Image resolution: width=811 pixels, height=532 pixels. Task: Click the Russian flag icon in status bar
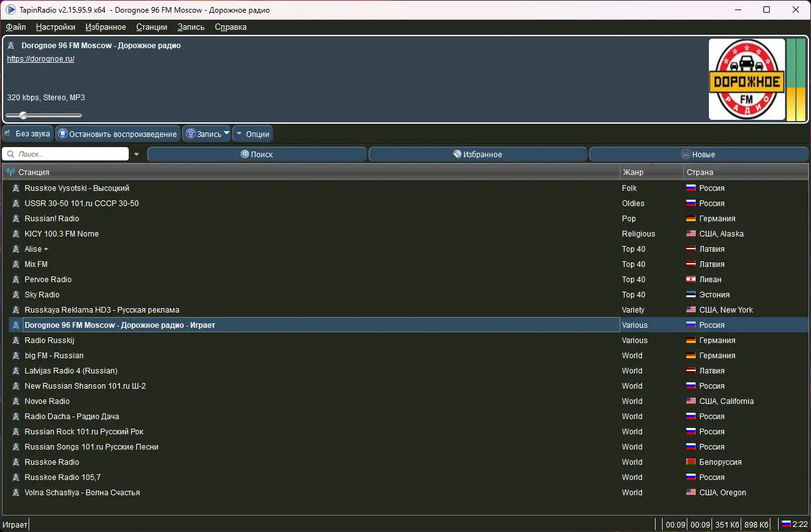(786, 524)
